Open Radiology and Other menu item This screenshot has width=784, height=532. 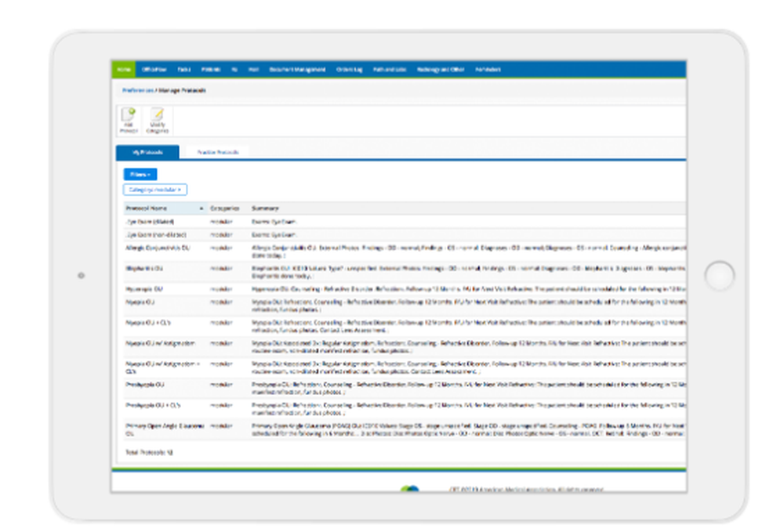coord(441,70)
